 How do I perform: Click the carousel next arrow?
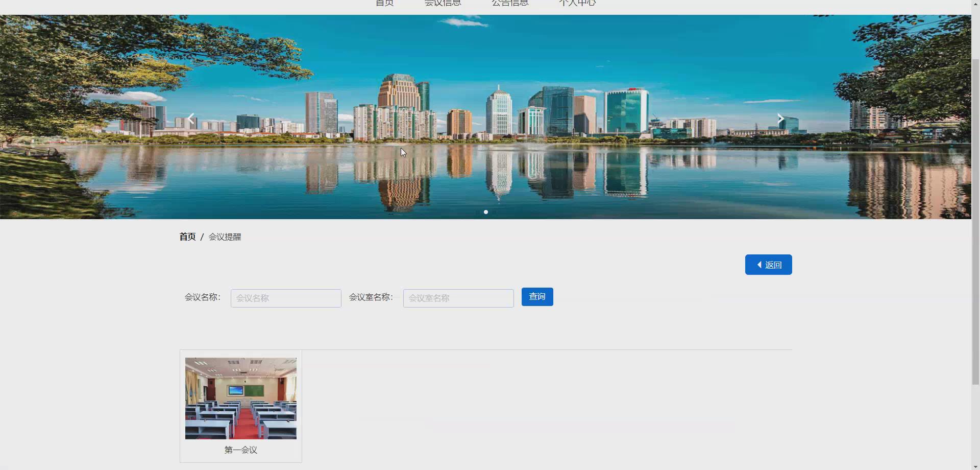pos(780,118)
